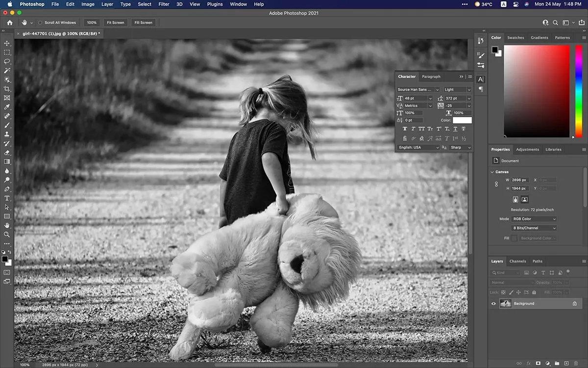Select the Move tool
The width and height of the screenshot is (588, 368).
(x=7, y=43)
